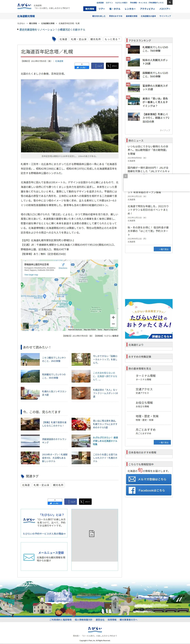Click 運営会社 footer link
Image resolution: width=190 pixels, height=644 pixels.
click(x=100, y=620)
